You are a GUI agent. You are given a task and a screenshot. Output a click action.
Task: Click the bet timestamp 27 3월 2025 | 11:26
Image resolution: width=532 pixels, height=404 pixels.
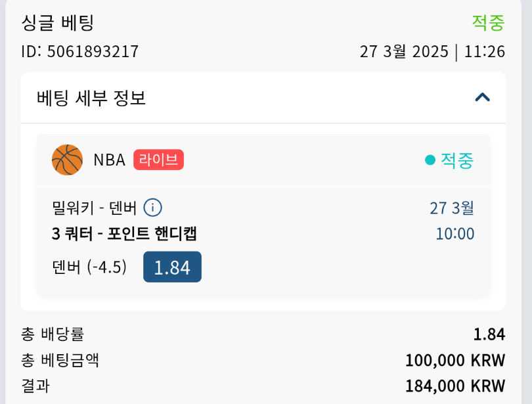tap(432, 51)
